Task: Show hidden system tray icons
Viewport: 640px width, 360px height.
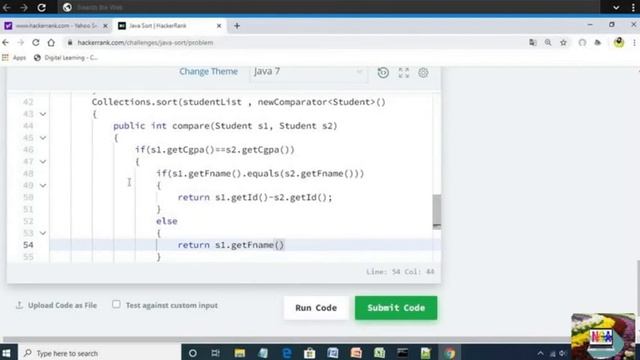Action: 540,353
